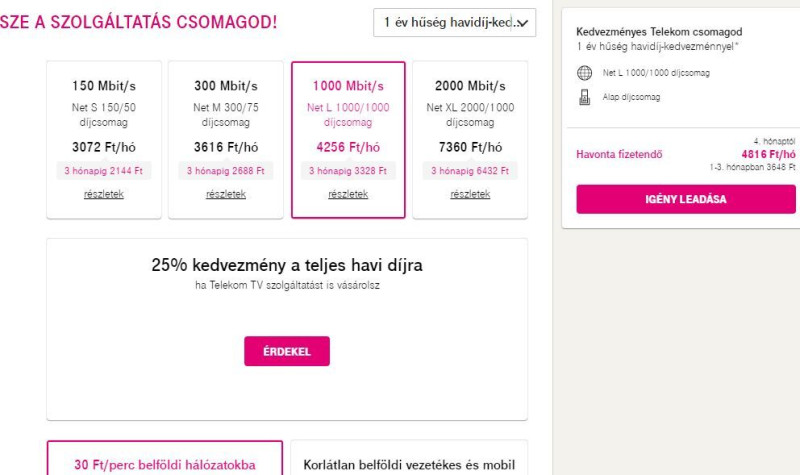This screenshot has width=800, height=475.
Task: Click the Alap díjcsomag summary item
Action: tap(631, 97)
